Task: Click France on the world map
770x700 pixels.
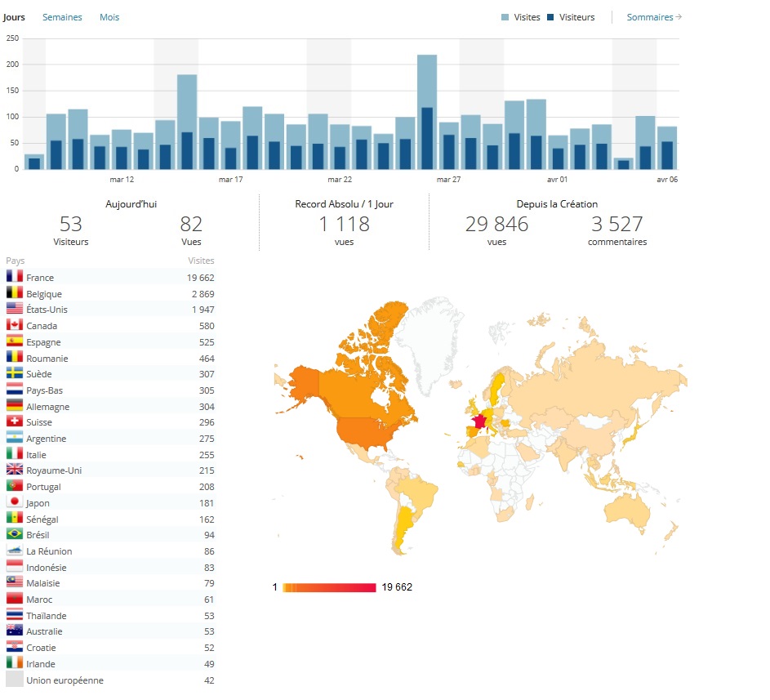Action: (478, 421)
